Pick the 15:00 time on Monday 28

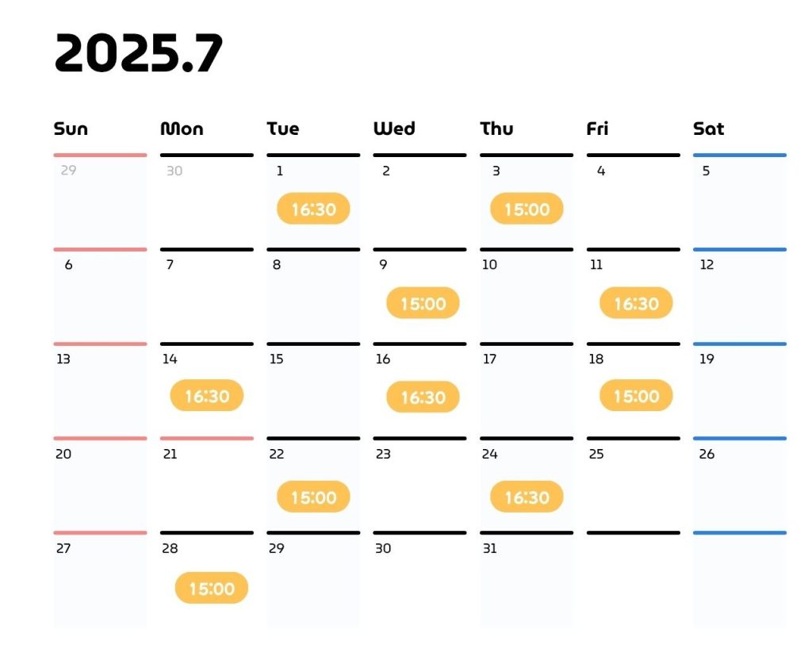(x=211, y=588)
